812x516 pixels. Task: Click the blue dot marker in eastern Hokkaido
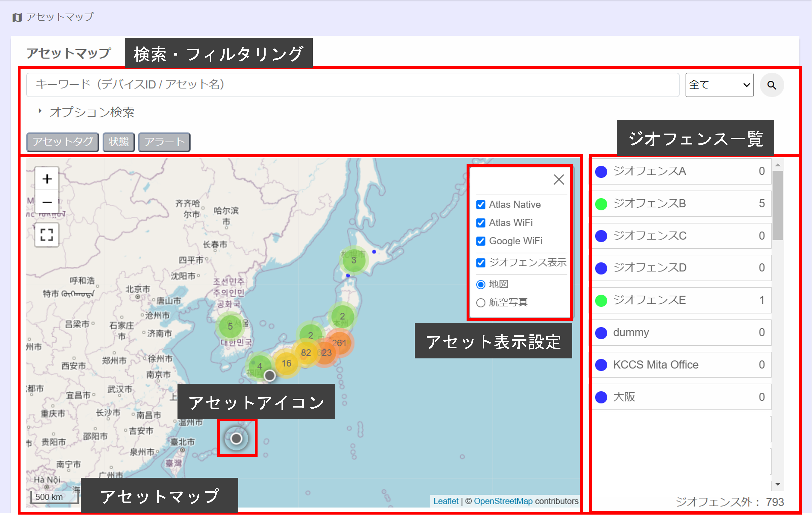pyautogui.click(x=374, y=251)
